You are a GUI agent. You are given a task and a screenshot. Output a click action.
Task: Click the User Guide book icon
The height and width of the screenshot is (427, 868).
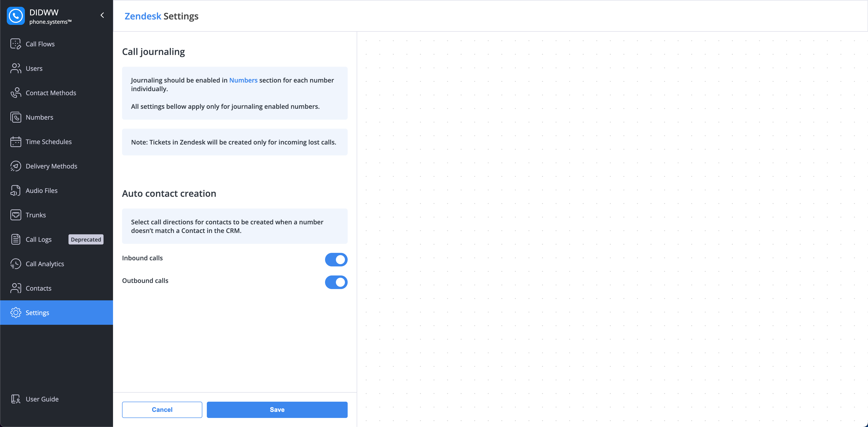pyautogui.click(x=16, y=399)
